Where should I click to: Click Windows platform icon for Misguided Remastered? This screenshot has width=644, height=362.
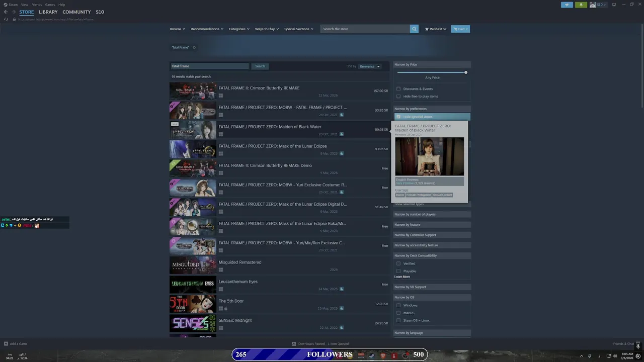pyautogui.click(x=221, y=269)
